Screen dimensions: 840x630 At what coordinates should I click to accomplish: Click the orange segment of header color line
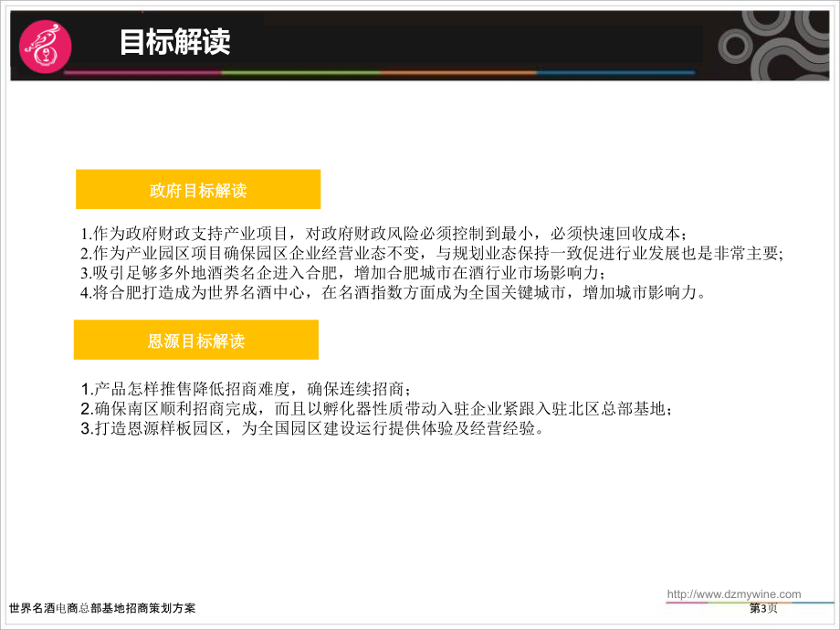[458, 72]
